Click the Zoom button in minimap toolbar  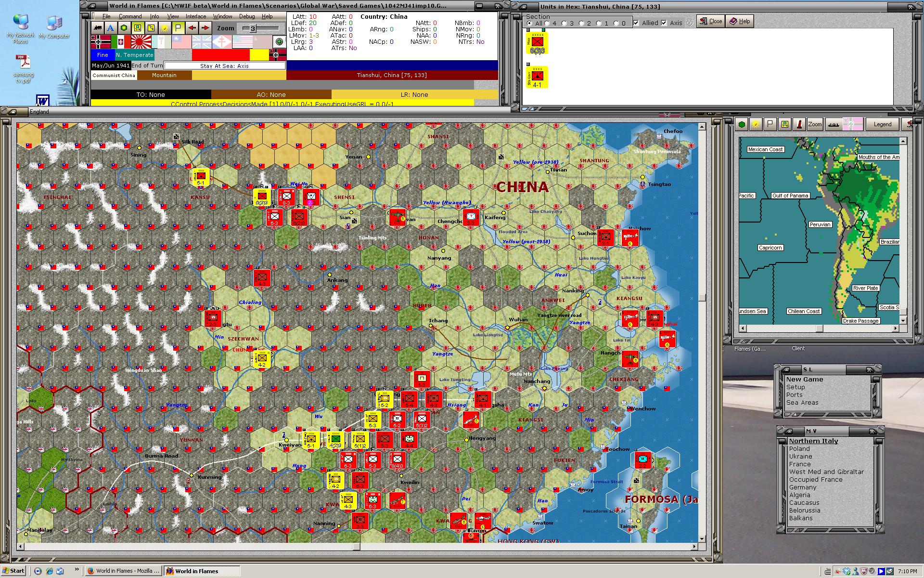tap(815, 124)
